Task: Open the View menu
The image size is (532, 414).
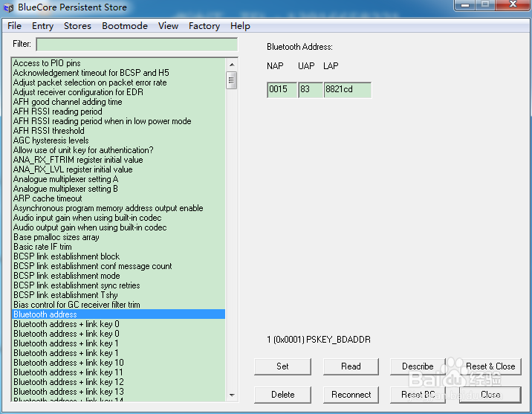Action: 168,26
